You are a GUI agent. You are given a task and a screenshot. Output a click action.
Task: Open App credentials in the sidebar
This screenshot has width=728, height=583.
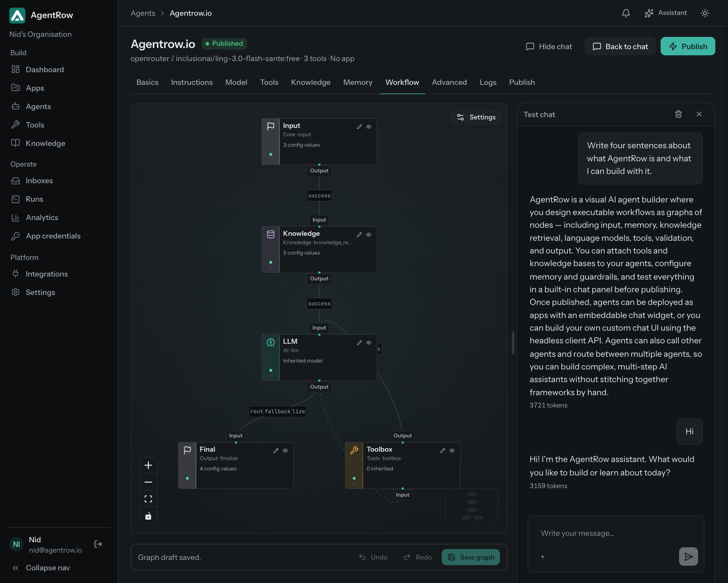pos(53,236)
